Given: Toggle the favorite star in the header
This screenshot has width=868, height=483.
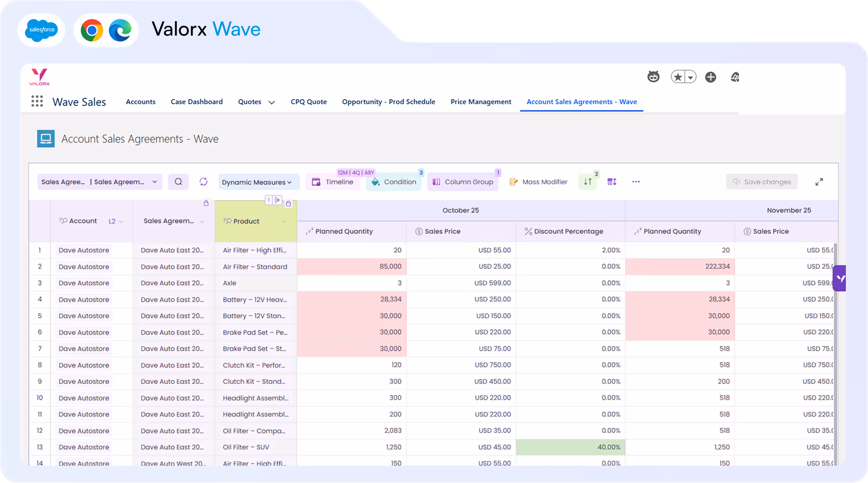Looking at the screenshot, I should point(677,76).
